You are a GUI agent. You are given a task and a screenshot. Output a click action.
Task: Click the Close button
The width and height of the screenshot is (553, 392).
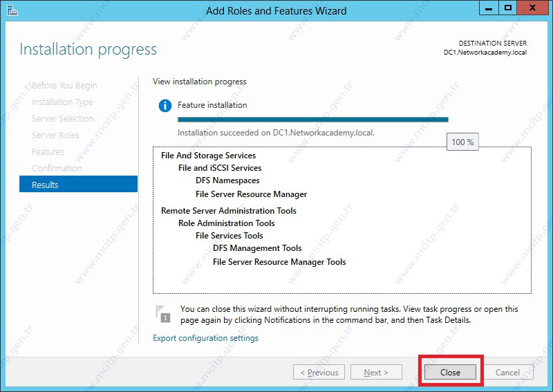click(450, 372)
